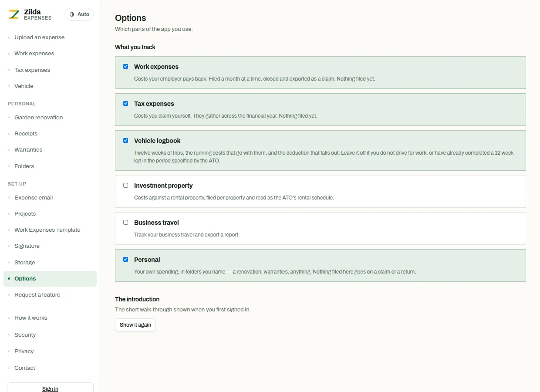540x392 pixels.
Task: Click the Zilda Expenses logo
Action: pos(30,14)
